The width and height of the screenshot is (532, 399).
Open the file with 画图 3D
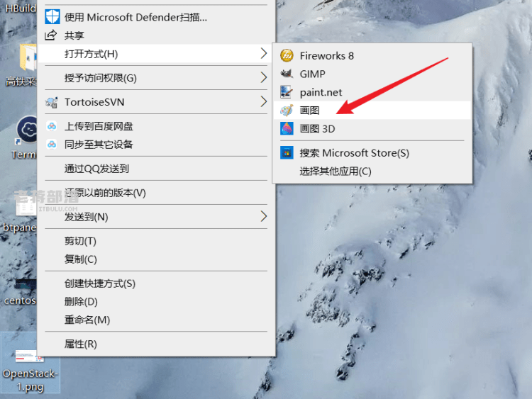tap(372, 128)
